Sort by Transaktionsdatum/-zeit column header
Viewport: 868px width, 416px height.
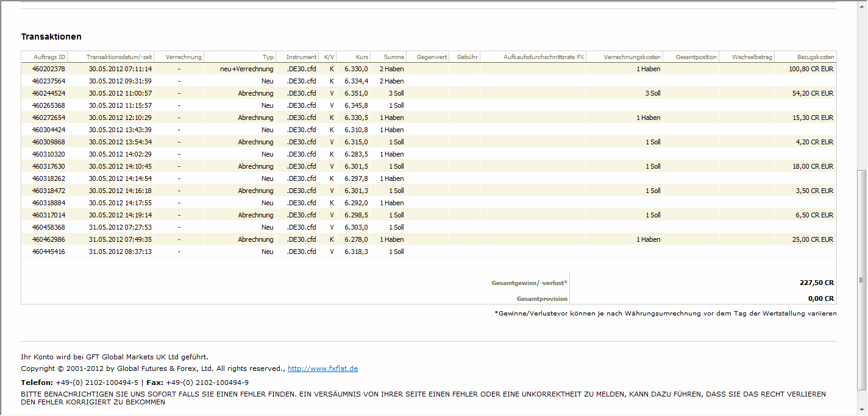tap(119, 57)
